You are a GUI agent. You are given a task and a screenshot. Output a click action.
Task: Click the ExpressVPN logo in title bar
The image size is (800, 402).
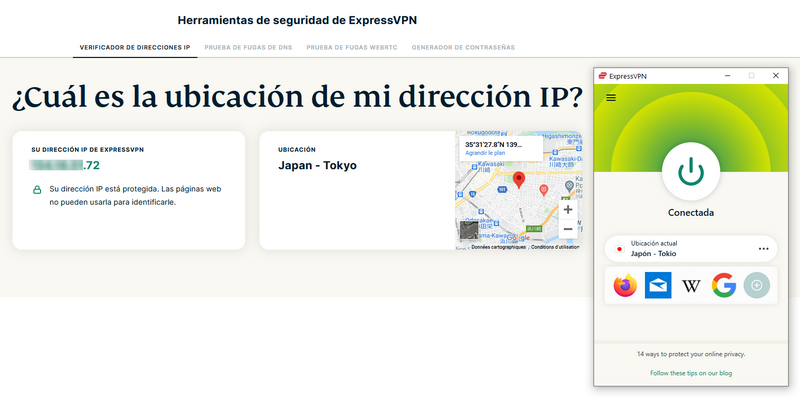point(603,76)
